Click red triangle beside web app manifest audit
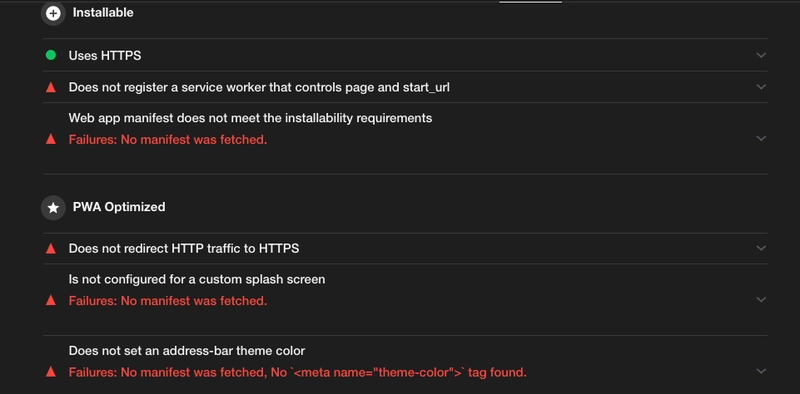Viewport: 800px width, 394px height. (x=51, y=139)
